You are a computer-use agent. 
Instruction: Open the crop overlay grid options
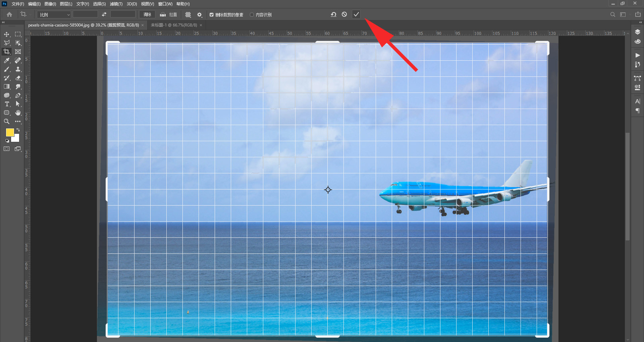188,15
